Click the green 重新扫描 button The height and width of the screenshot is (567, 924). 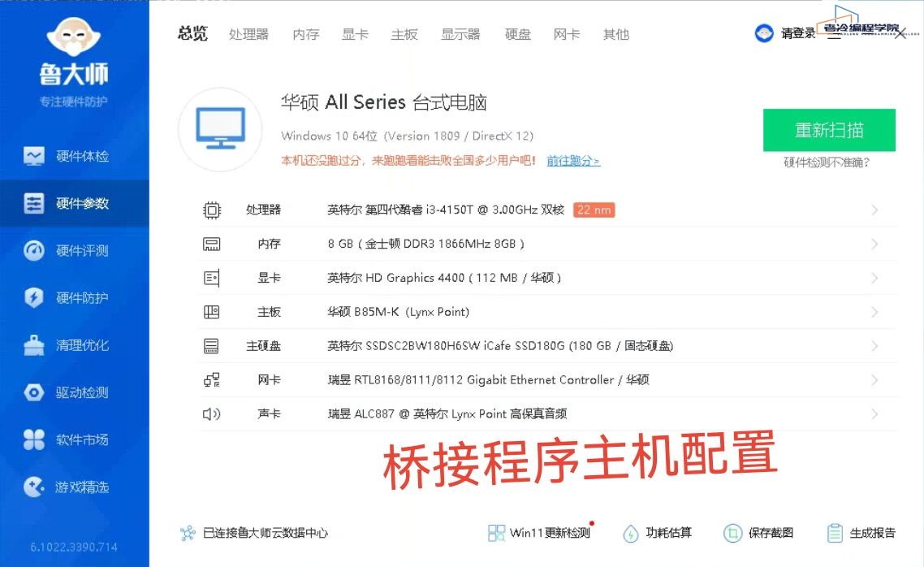[x=829, y=130]
